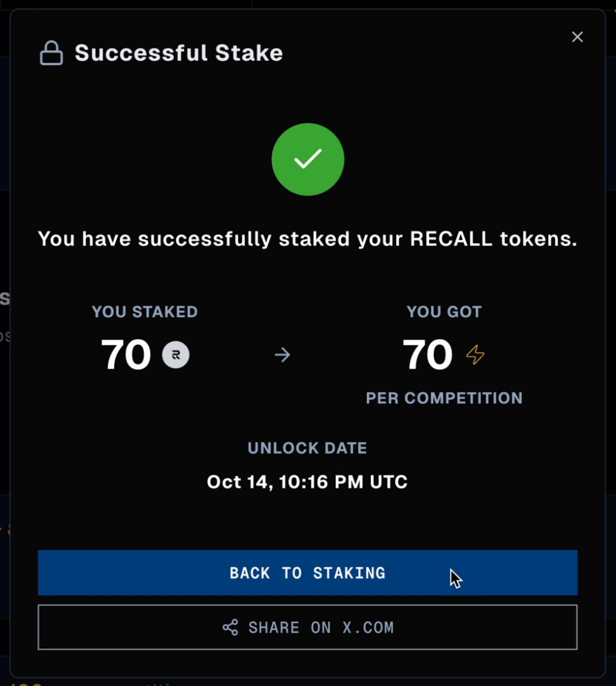Click the YOU GOT label
The image size is (616, 686).
pos(444,312)
